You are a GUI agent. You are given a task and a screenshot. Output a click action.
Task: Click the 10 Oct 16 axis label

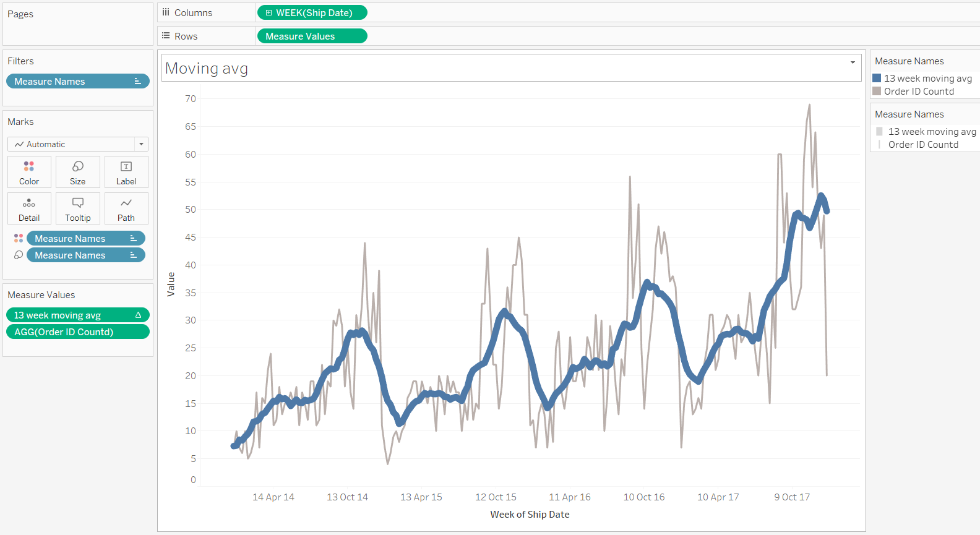coord(644,497)
